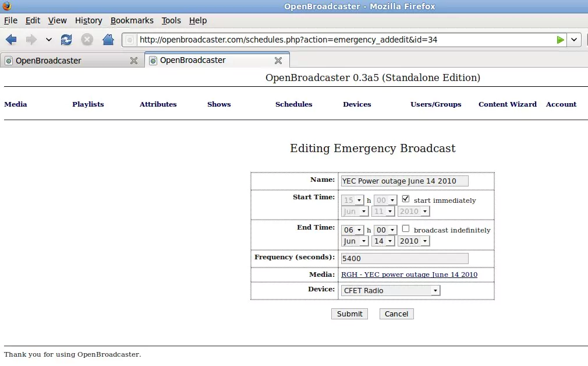Open the View menu

[58, 20]
